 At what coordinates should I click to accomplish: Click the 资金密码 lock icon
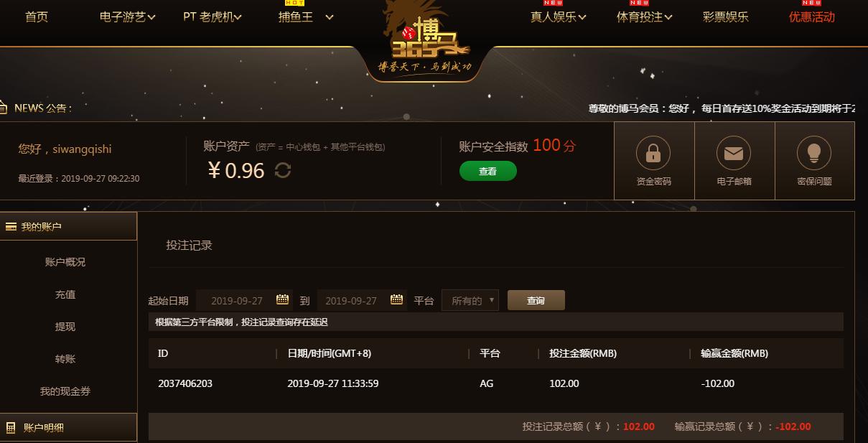pos(653,153)
